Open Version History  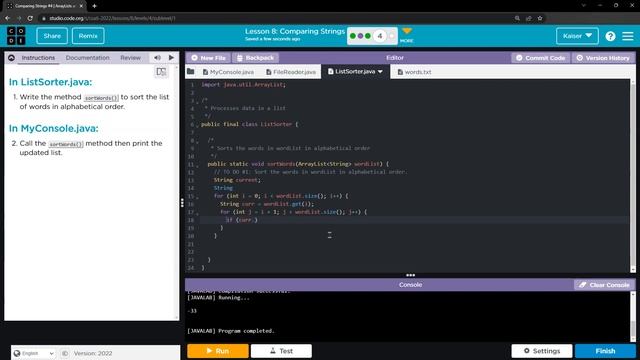[x=603, y=58]
